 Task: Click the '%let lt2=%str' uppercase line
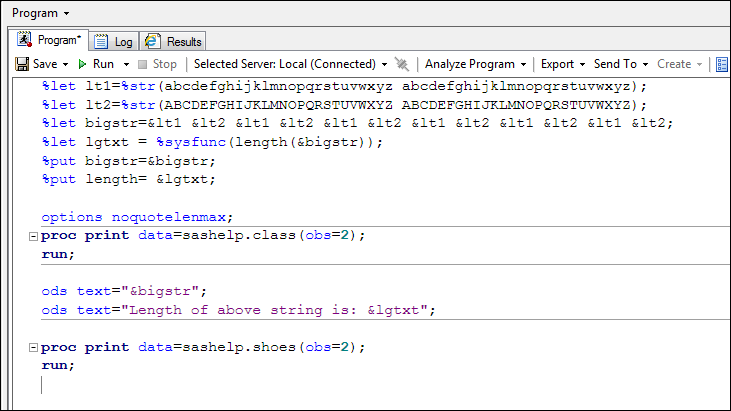344,105
